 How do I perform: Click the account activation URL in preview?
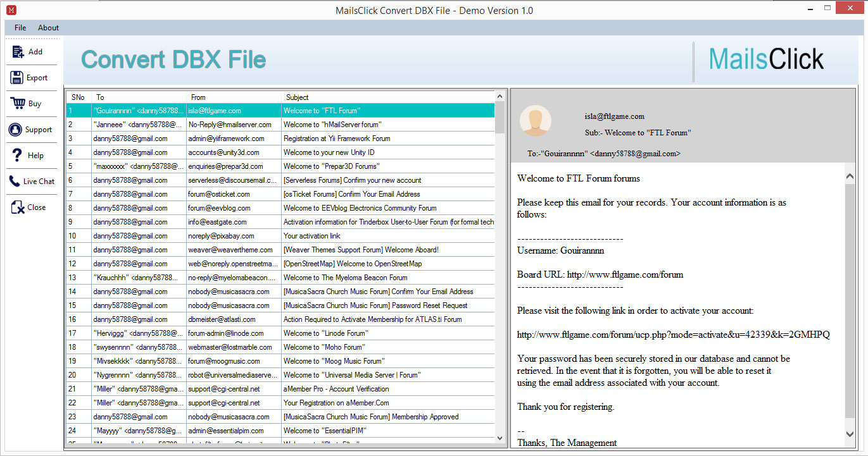[x=674, y=335]
